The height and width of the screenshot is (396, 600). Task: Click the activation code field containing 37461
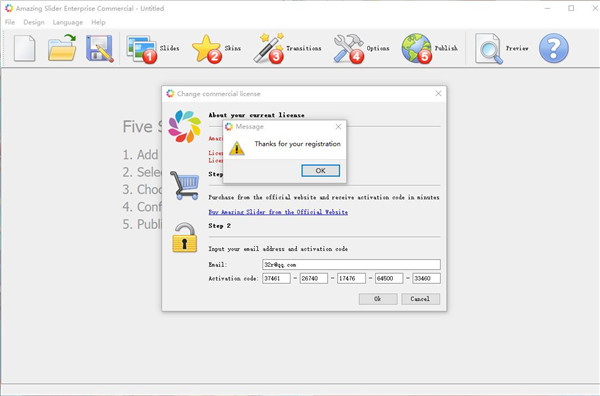click(x=276, y=278)
